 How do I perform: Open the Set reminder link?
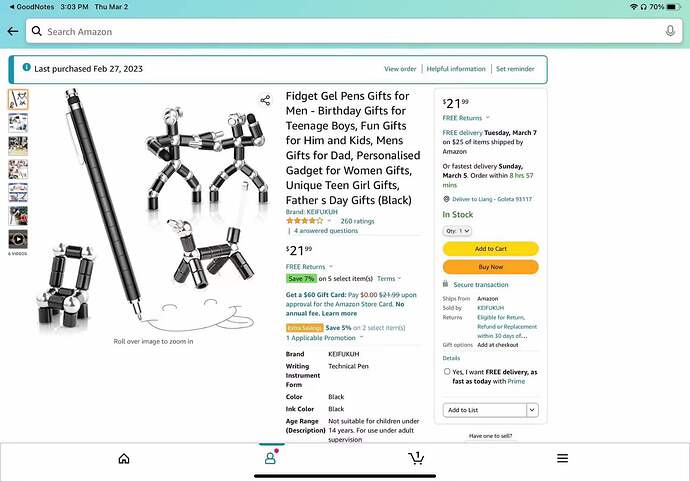(515, 69)
